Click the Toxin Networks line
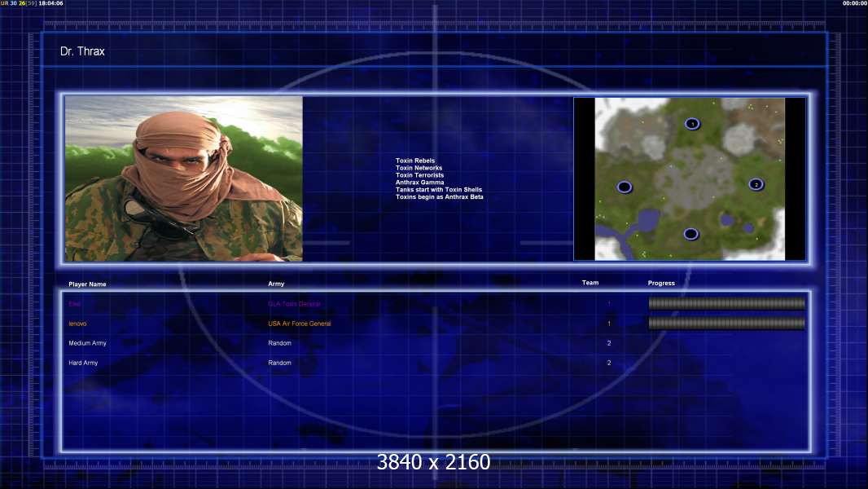868x489 pixels. click(419, 168)
